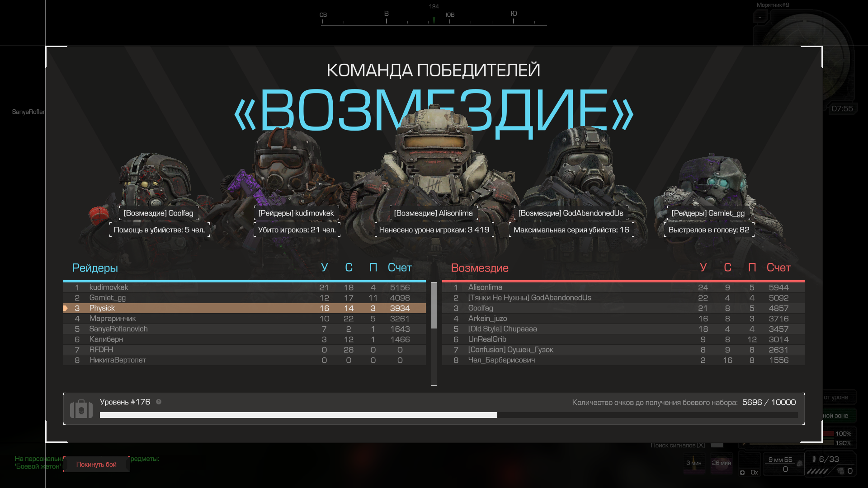
Task: Click the Возмездие team header above the table
Action: point(480,268)
